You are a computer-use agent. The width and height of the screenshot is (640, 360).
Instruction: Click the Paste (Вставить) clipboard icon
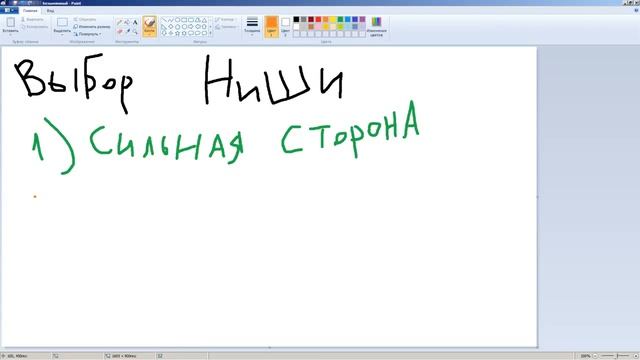10,22
